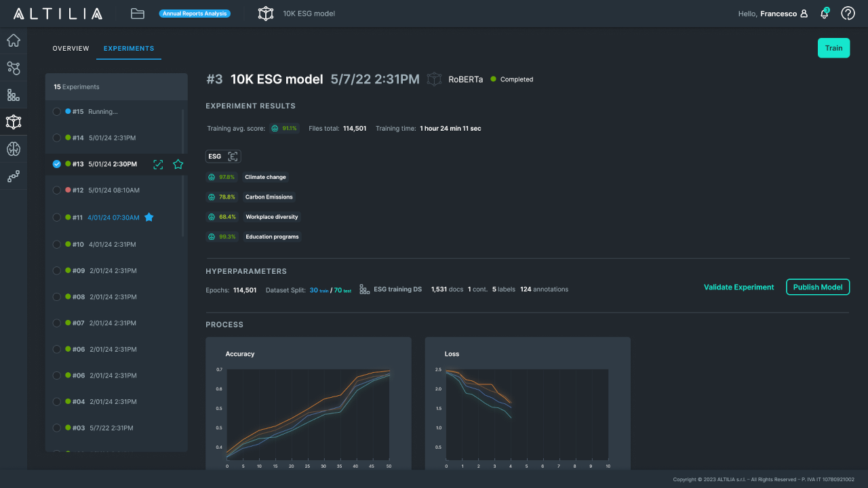Click the validate checkmark icon on experiment #13
Screen dimensions: 868x488
click(x=158, y=164)
